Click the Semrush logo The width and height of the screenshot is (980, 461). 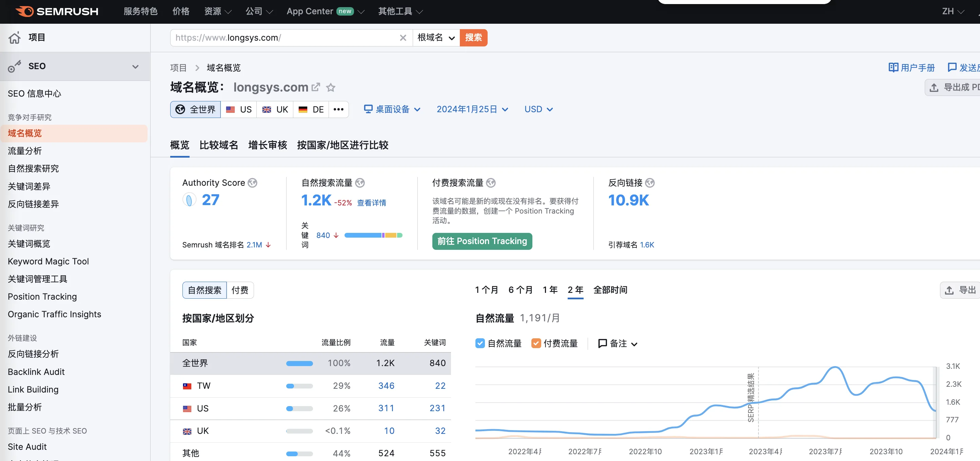tap(57, 12)
